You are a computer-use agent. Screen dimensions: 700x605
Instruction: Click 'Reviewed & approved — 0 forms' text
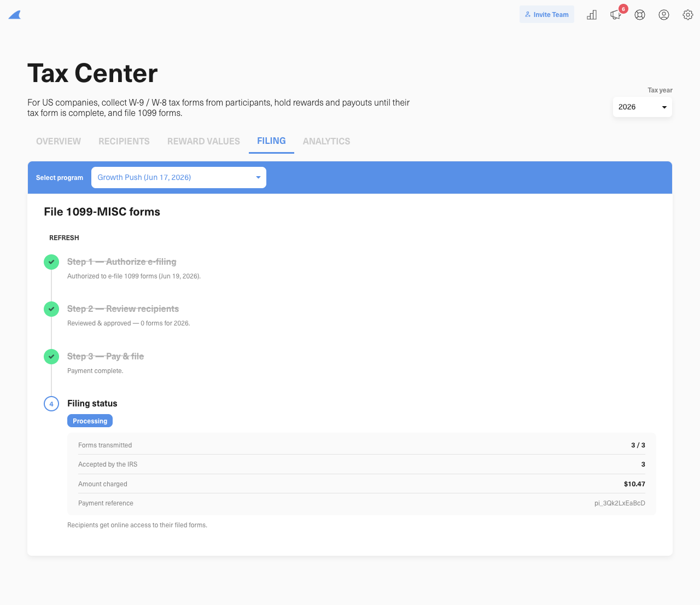pos(129,323)
